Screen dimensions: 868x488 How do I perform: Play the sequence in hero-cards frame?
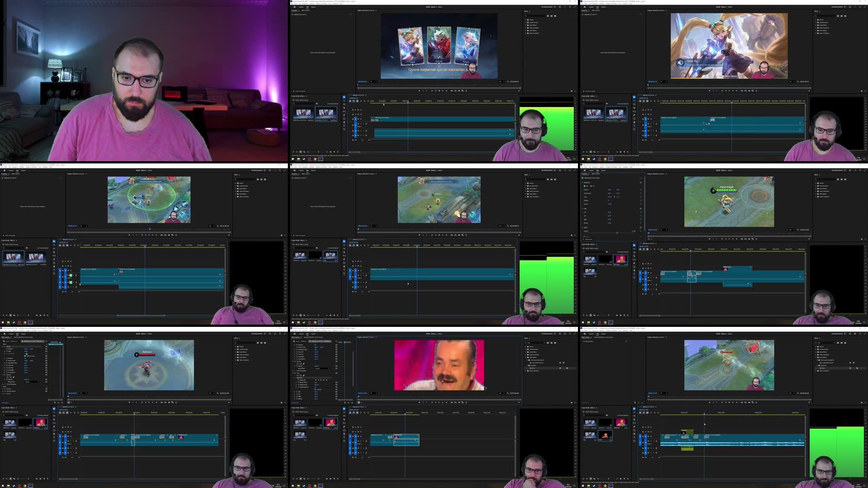point(439,91)
